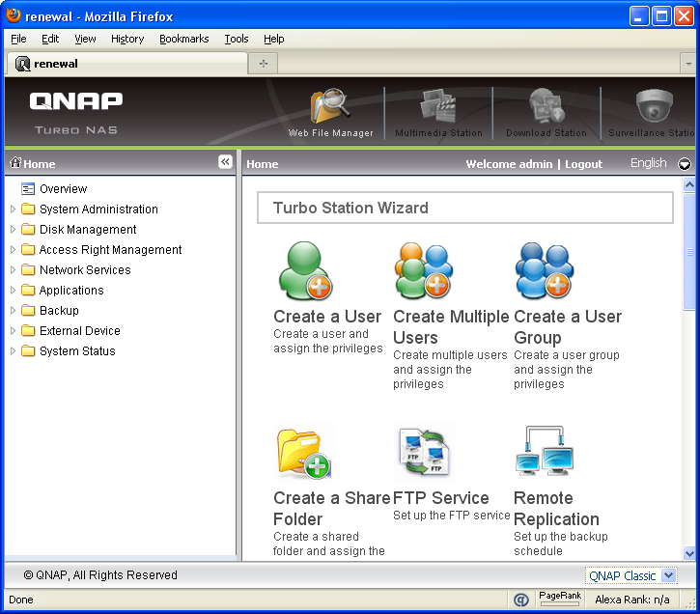Click the Backup folder icon
Image resolution: width=700 pixels, height=614 pixels.
pyautogui.click(x=28, y=310)
